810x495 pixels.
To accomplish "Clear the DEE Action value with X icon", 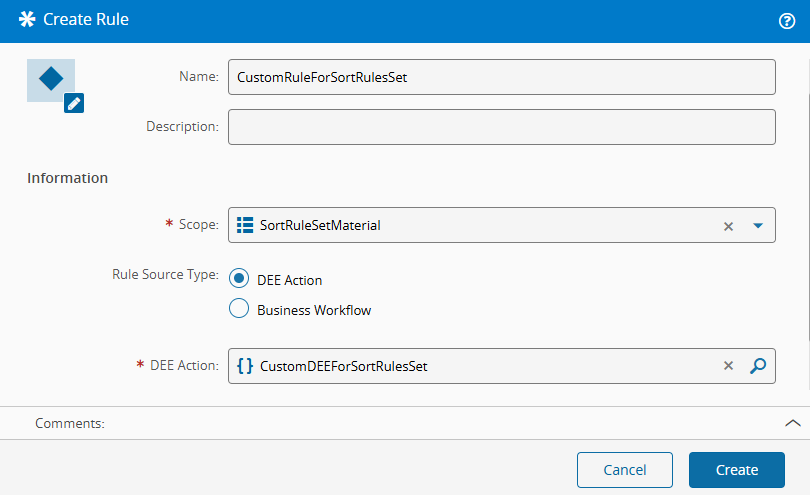I will pyautogui.click(x=729, y=366).
